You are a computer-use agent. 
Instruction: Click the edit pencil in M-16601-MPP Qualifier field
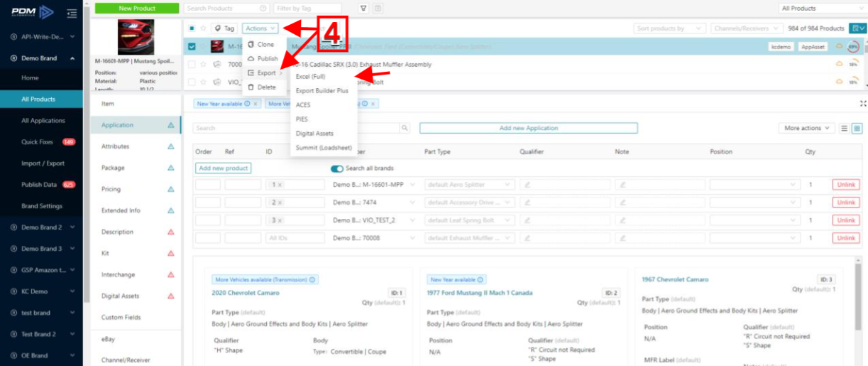(527, 185)
